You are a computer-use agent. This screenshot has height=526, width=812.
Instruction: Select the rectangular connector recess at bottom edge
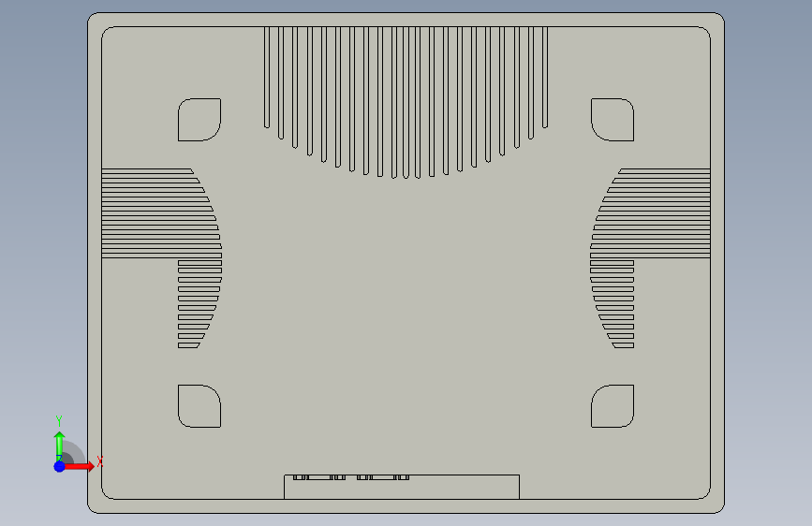click(x=402, y=488)
